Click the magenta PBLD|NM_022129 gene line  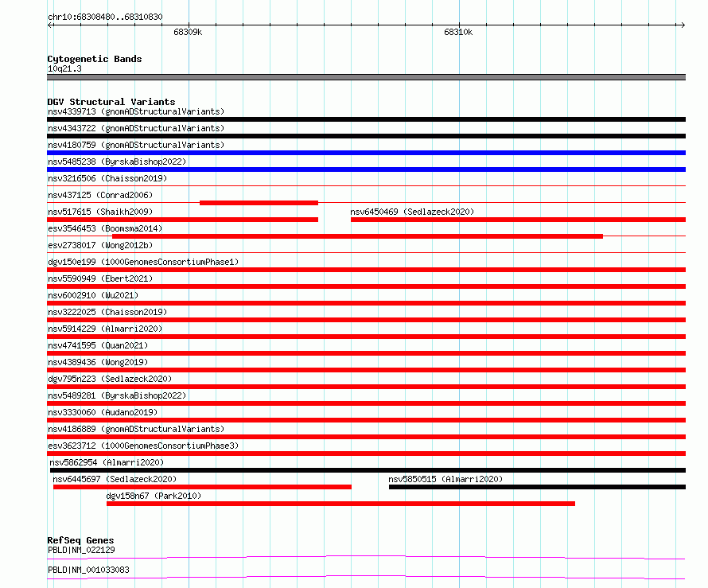click(366, 557)
